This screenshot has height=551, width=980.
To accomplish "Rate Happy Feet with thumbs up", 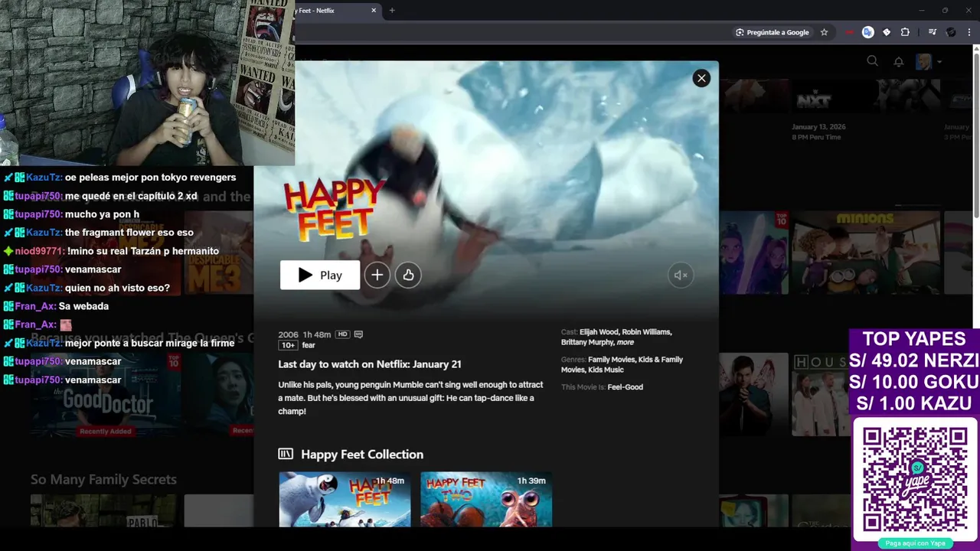I will pos(408,275).
